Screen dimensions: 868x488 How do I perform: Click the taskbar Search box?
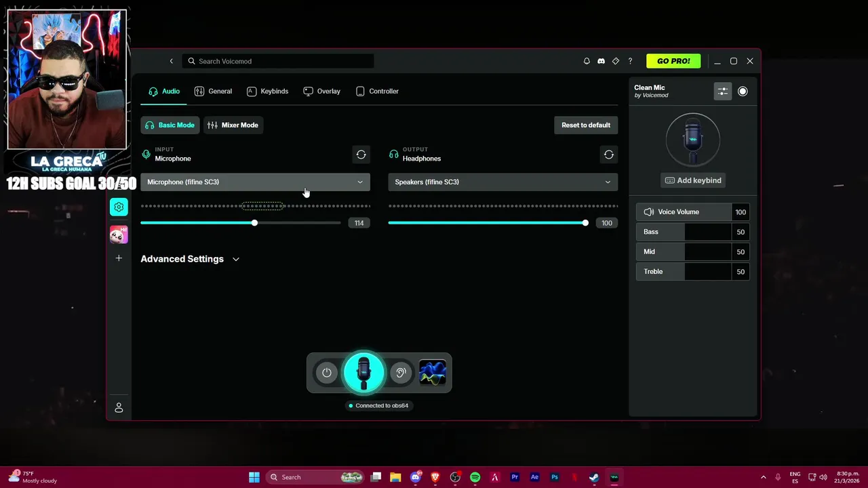pos(315,477)
